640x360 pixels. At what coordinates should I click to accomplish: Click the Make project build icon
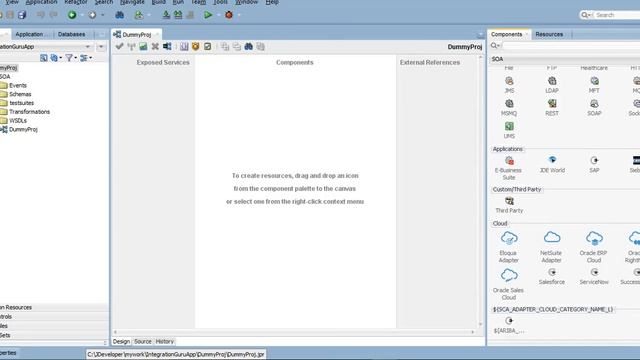tap(166, 15)
